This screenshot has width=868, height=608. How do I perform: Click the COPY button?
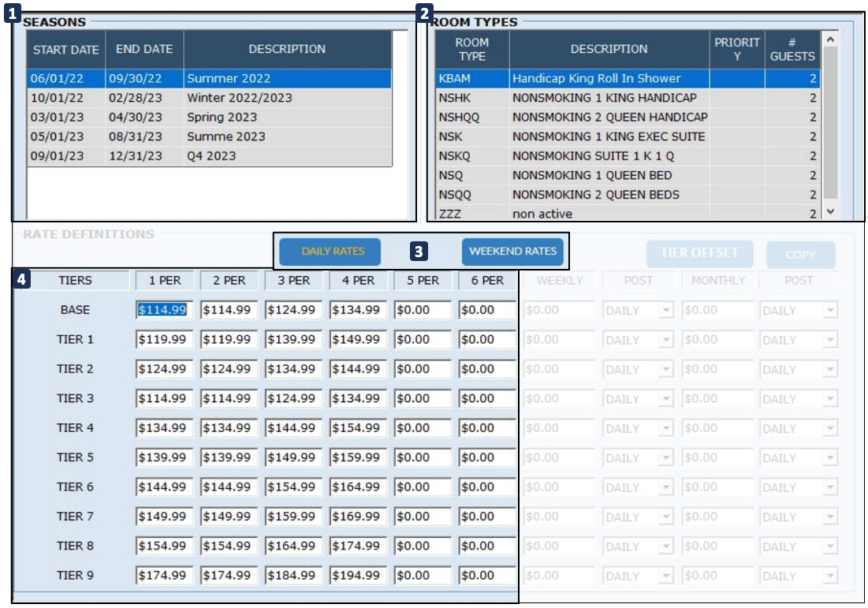800,255
